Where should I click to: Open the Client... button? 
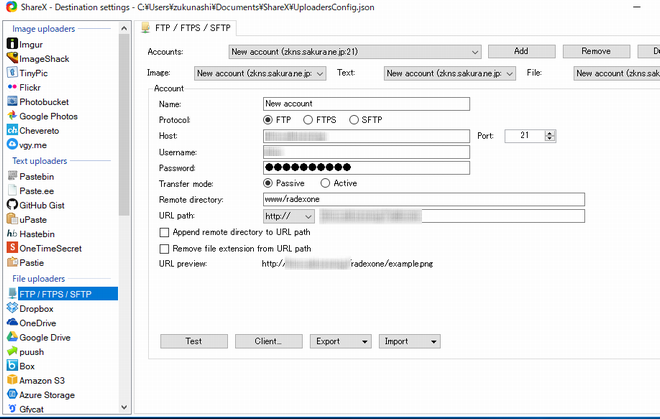tap(269, 341)
